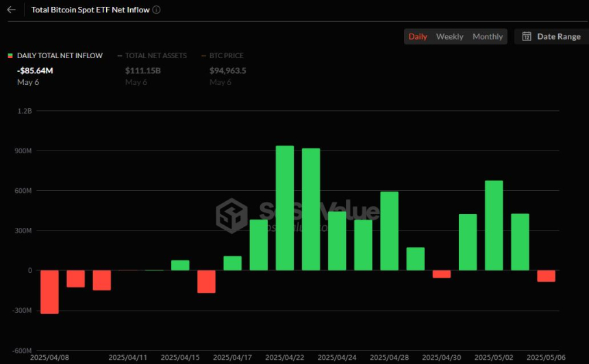Screen dimensions: 589x364
Task: Click the -$85.64M net inflow value
Action: [x=36, y=70]
